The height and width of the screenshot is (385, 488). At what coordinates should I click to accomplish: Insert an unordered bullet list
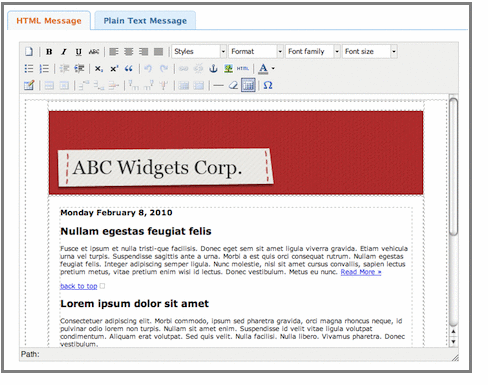point(29,69)
